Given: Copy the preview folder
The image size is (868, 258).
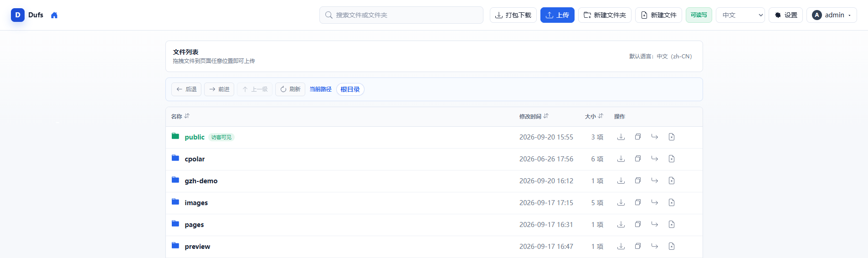Looking at the screenshot, I should point(638,246).
